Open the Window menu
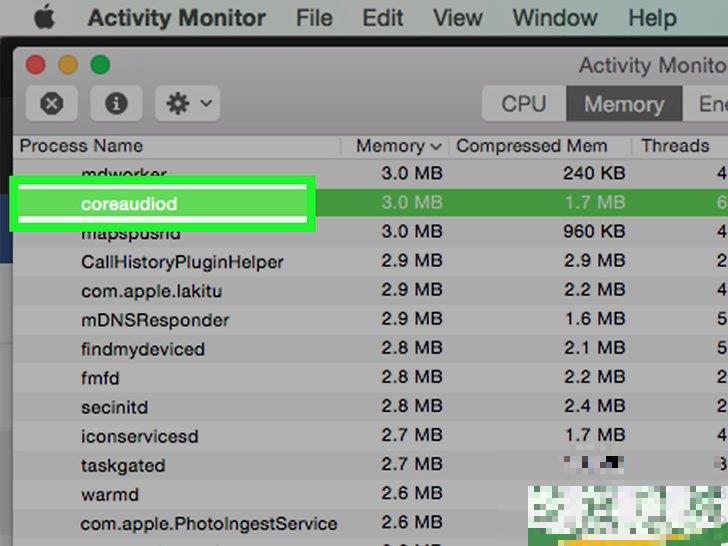The image size is (728, 546). point(555,18)
